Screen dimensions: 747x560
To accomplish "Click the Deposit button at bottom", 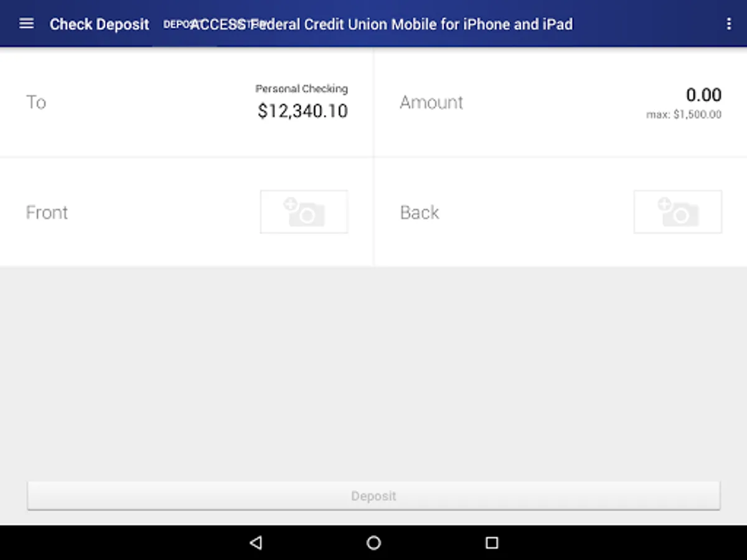I will (374, 496).
